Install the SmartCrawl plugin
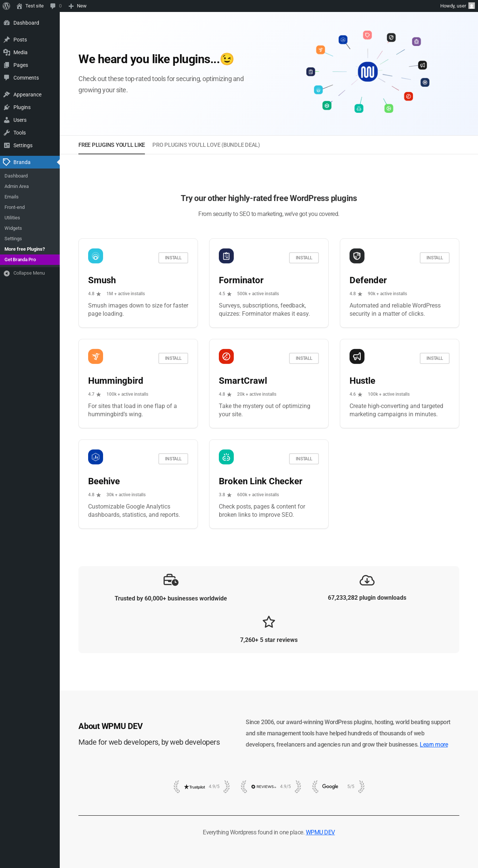 [x=304, y=358]
